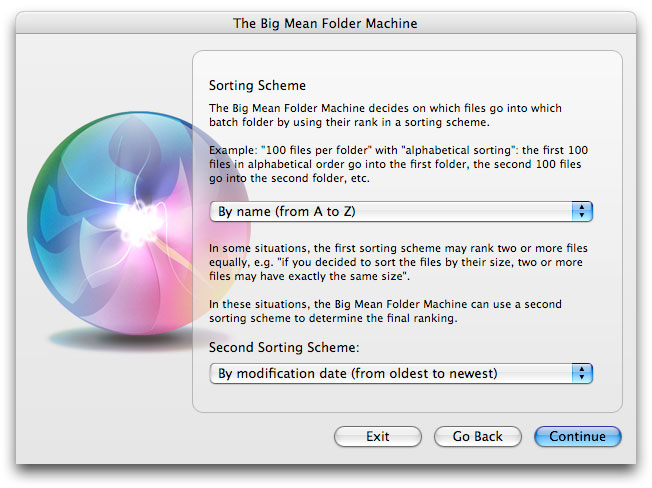Click the window title 'The Big Mean Folder Machine'
The image size is (652, 488).
coord(325,23)
